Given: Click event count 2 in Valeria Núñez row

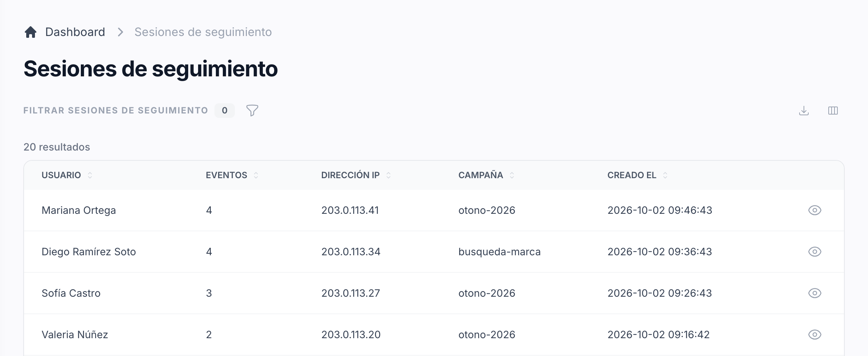Looking at the screenshot, I should [209, 335].
